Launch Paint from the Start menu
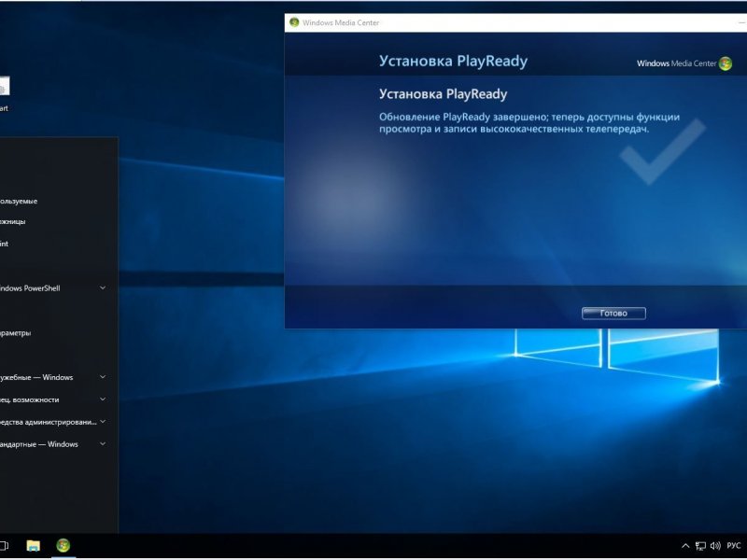 5,244
